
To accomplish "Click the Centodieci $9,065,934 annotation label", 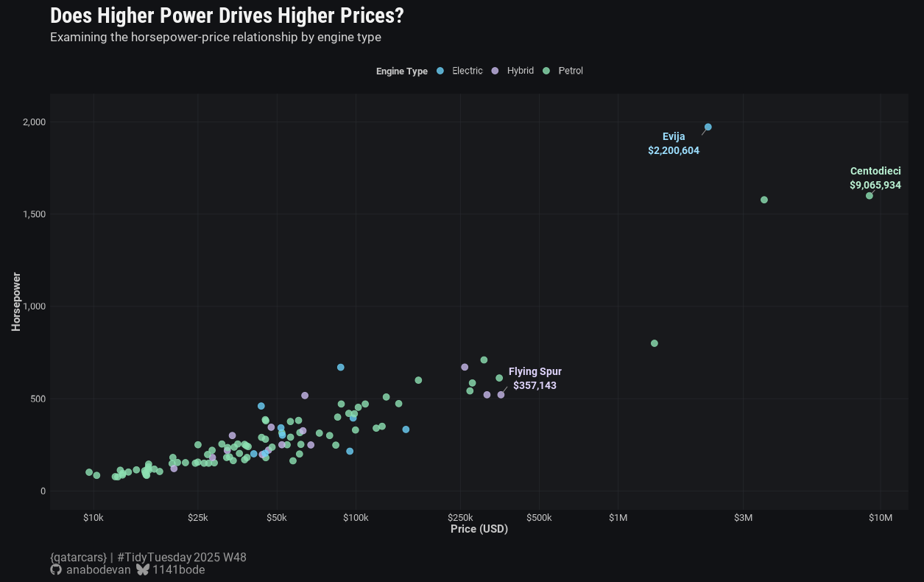I will click(875, 178).
